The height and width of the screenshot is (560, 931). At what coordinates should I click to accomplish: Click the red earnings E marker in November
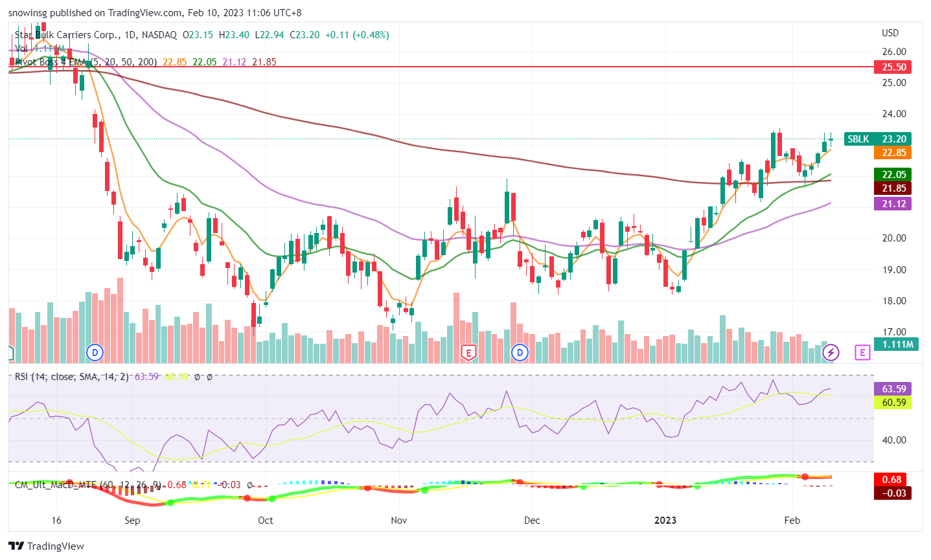468,353
